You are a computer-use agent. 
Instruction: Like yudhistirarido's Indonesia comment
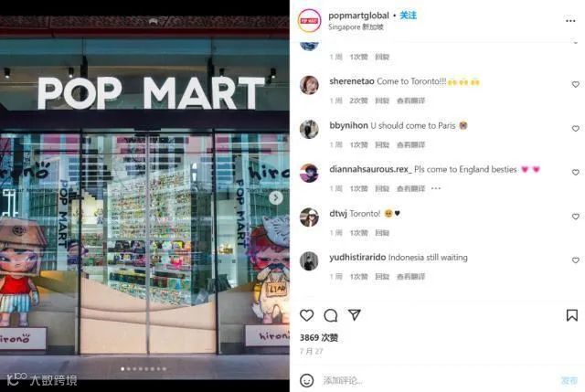(575, 260)
